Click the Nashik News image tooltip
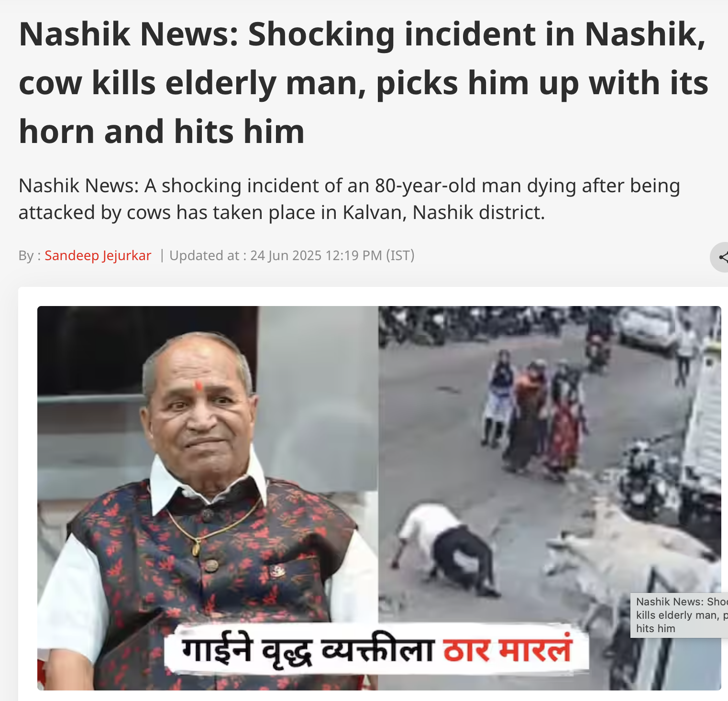Screen dimensions: 728x701 (679, 615)
